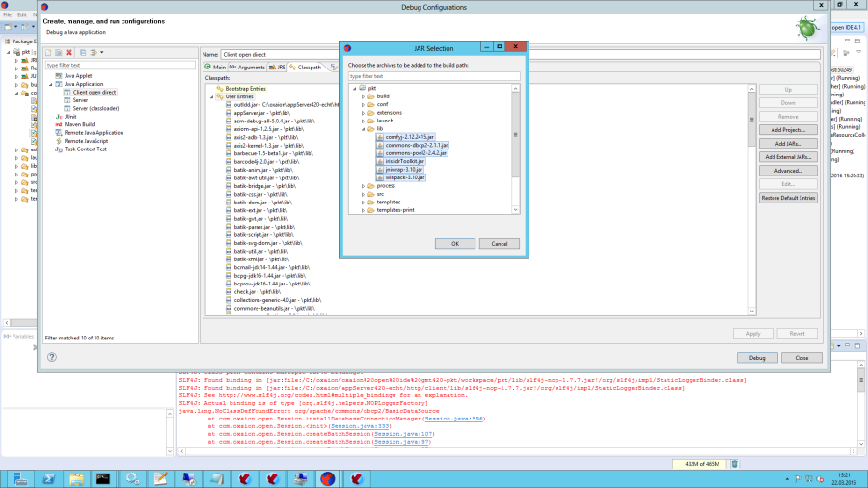This screenshot has width=868, height=488.
Task: Select jniwrap-3.10.jar file
Action: tap(403, 170)
